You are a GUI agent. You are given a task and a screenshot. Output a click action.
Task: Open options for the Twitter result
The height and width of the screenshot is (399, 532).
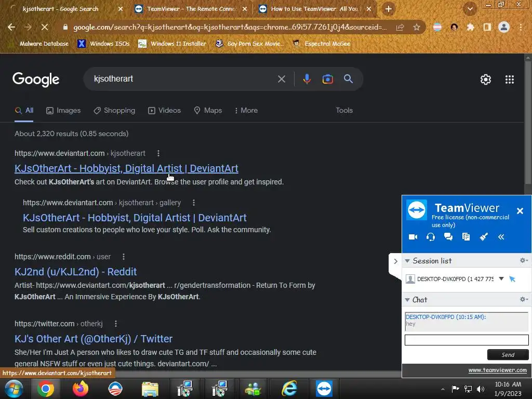pyautogui.click(x=116, y=324)
